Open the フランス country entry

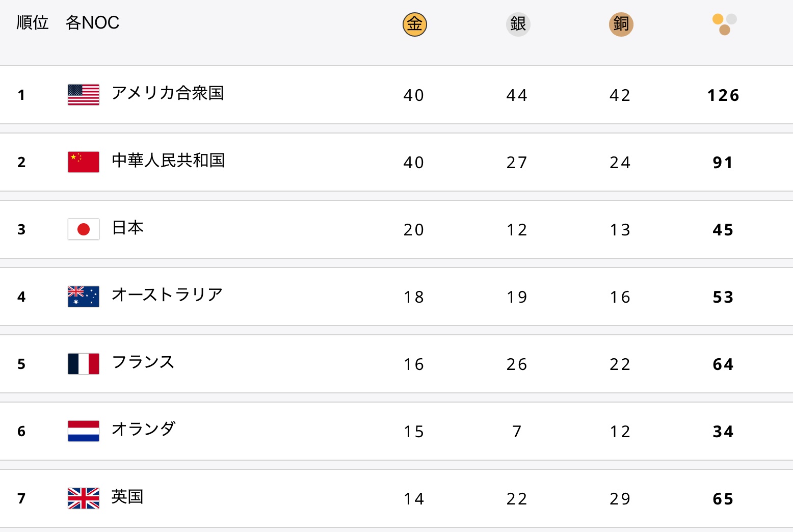tap(143, 362)
